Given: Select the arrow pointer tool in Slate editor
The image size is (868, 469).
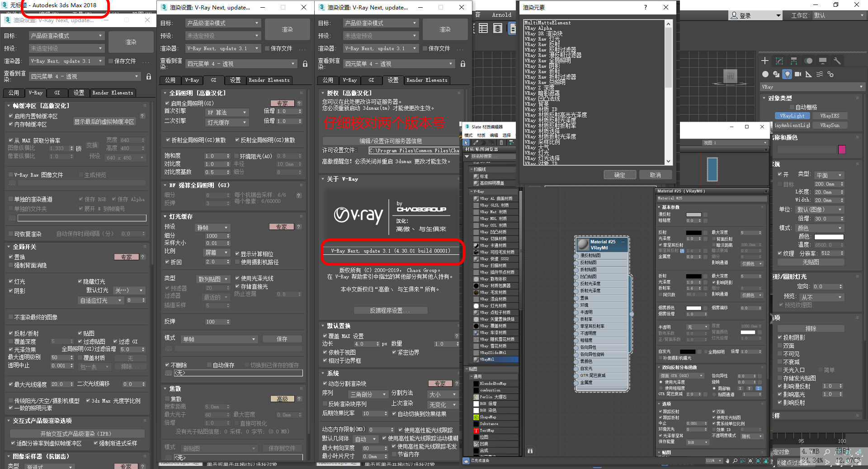Looking at the screenshot, I should [x=467, y=142].
